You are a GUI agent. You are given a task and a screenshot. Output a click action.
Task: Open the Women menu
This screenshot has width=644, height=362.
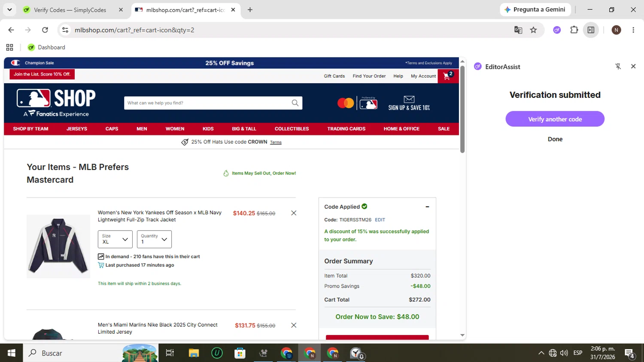coord(175,129)
